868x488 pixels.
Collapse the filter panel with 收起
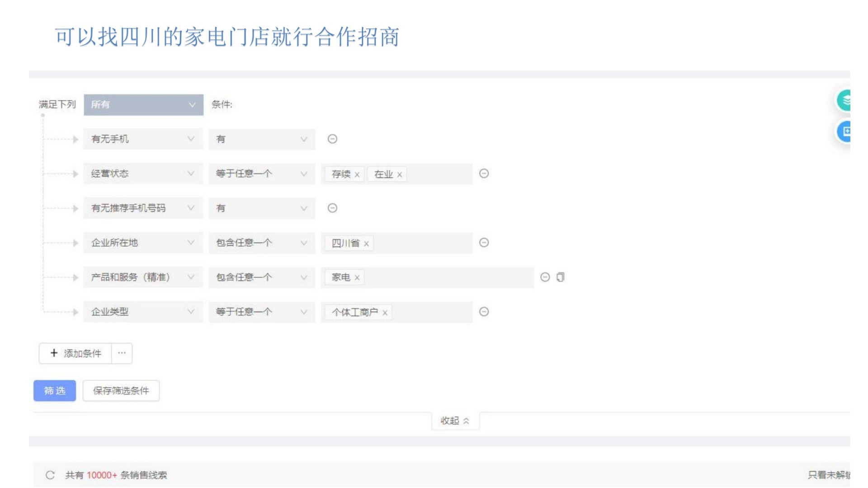pos(455,421)
